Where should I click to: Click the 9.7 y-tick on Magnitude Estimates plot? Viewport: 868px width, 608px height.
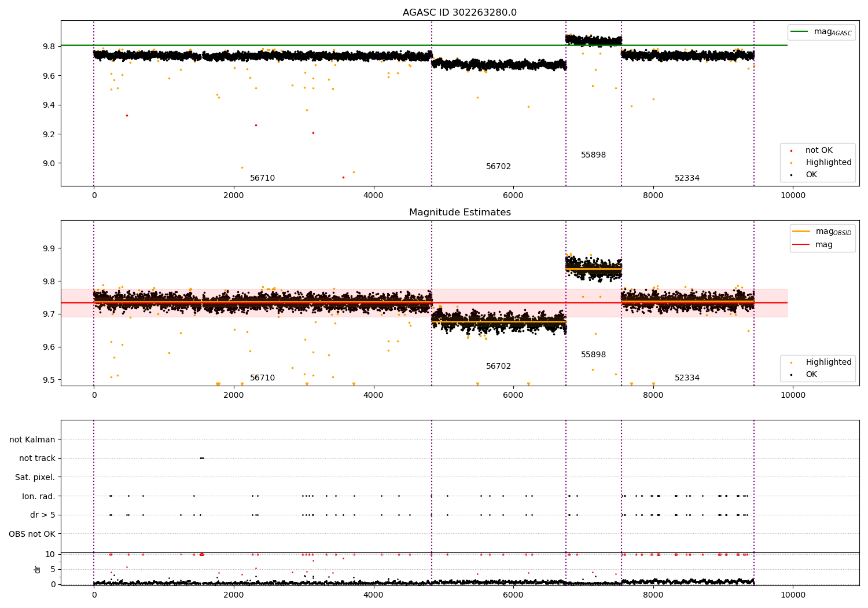click(48, 314)
